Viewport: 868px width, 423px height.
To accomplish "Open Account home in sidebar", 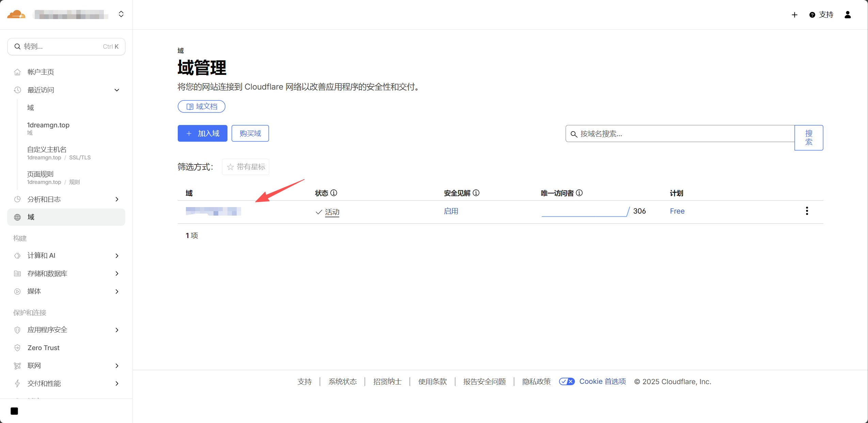I will (x=41, y=72).
